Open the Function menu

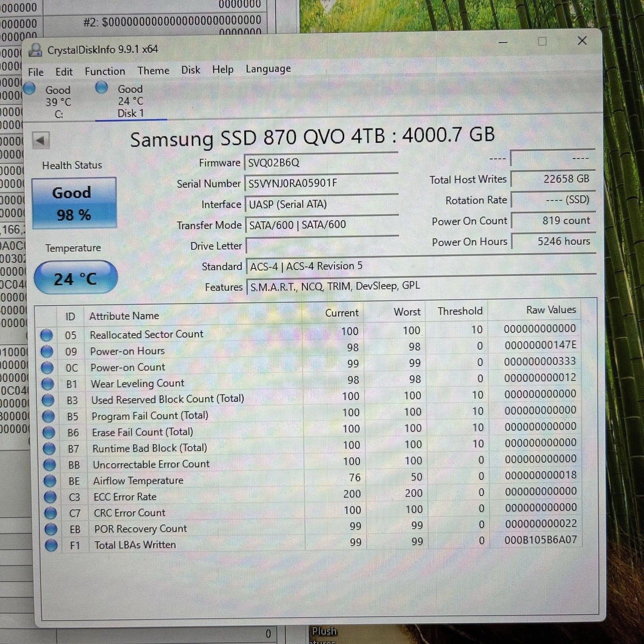click(x=105, y=71)
